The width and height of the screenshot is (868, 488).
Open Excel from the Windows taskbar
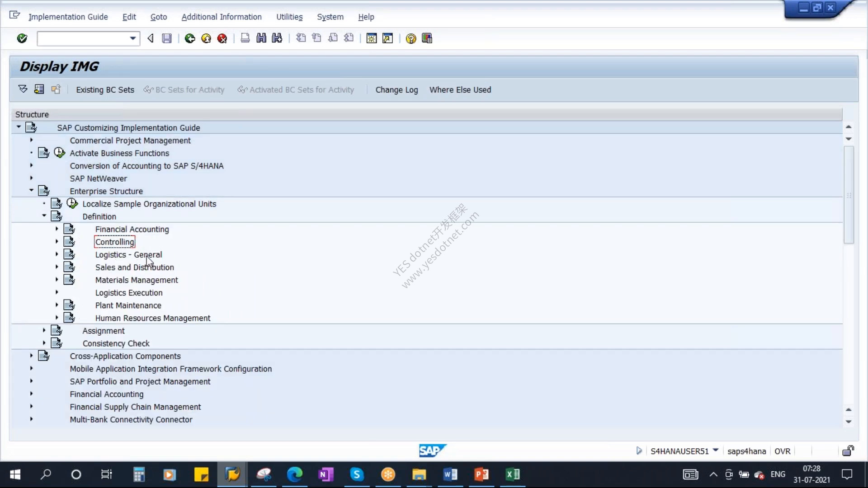[x=512, y=474]
